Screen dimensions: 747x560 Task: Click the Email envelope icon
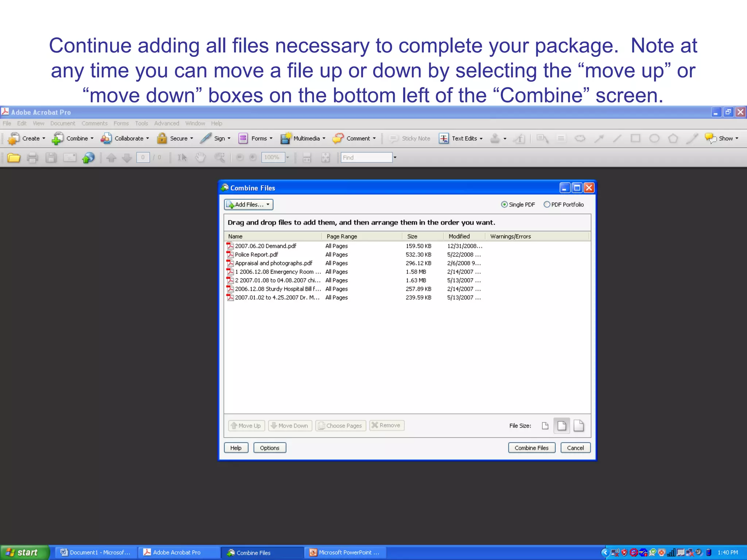tap(69, 157)
